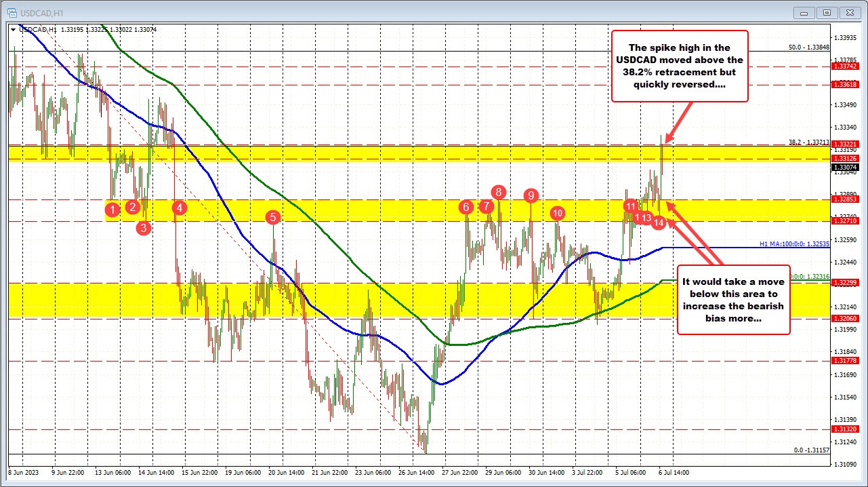Click the USDCAD,H1 title bar label
The image size is (868, 487).
pos(41,12)
